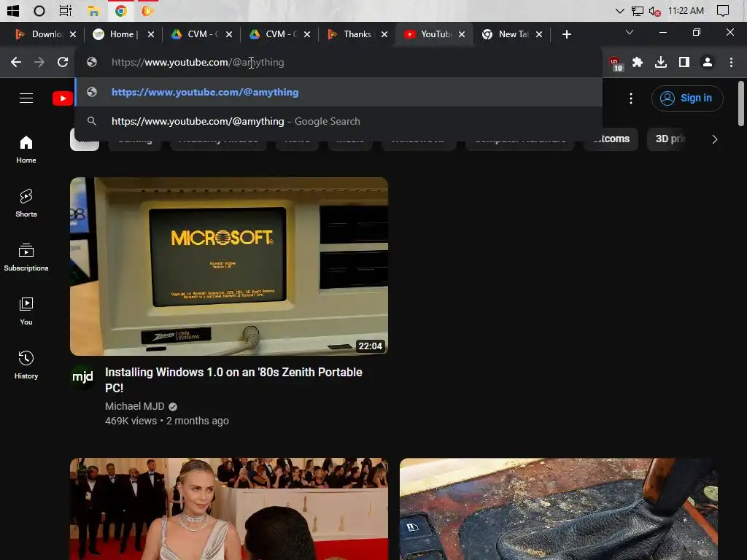The height and width of the screenshot is (560, 747).
Task: Open the Windows Start menu
Action: tap(13, 10)
